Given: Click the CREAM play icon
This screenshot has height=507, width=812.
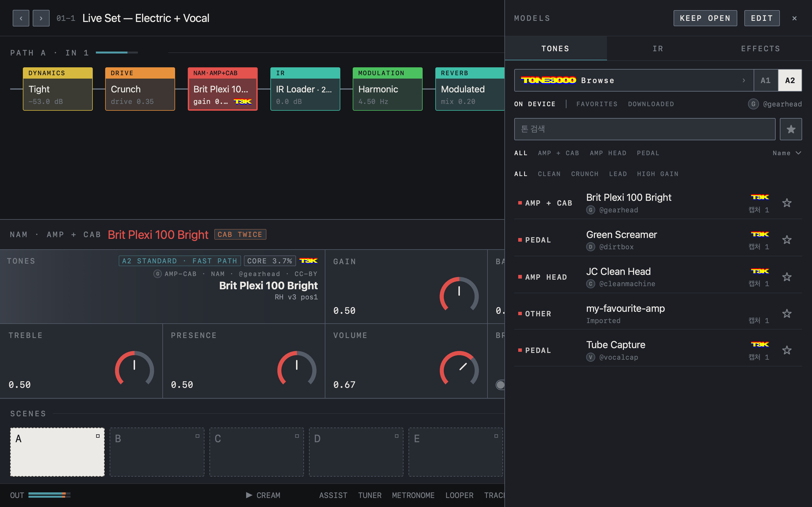Looking at the screenshot, I should tap(249, 495).
